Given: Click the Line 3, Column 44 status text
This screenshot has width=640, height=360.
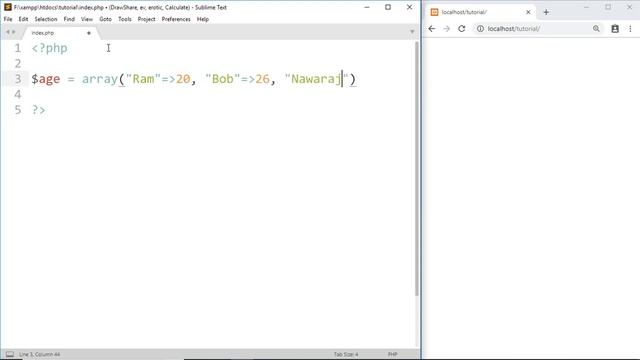Looking at the screenshot, I should (40, 354).
